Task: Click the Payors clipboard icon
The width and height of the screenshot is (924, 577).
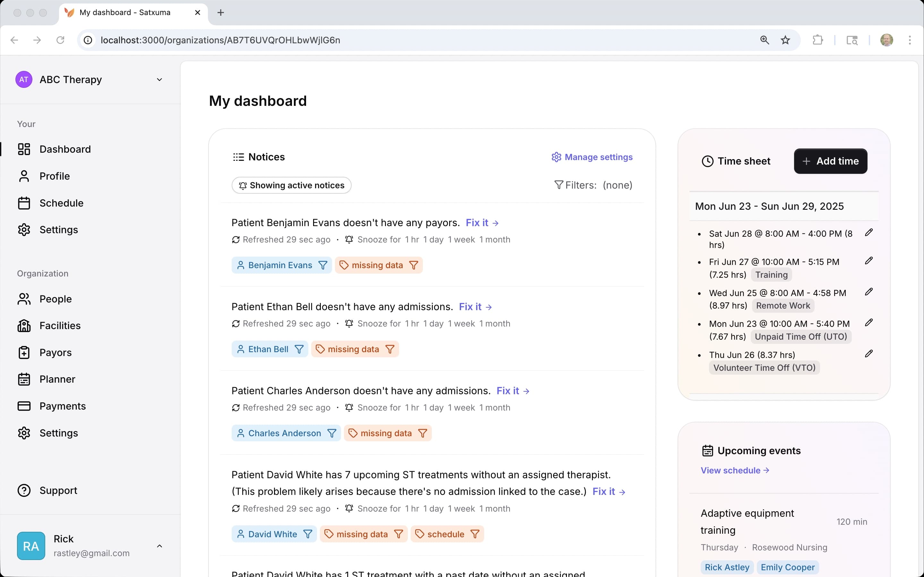Action: pyautogui.click(x=24, y=352)
